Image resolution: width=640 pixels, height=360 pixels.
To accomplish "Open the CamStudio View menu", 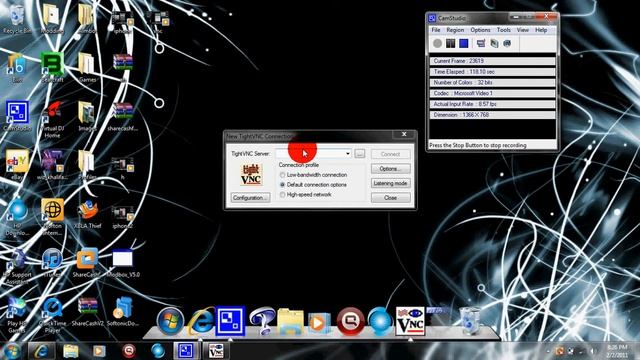I will tap(523, 30).
